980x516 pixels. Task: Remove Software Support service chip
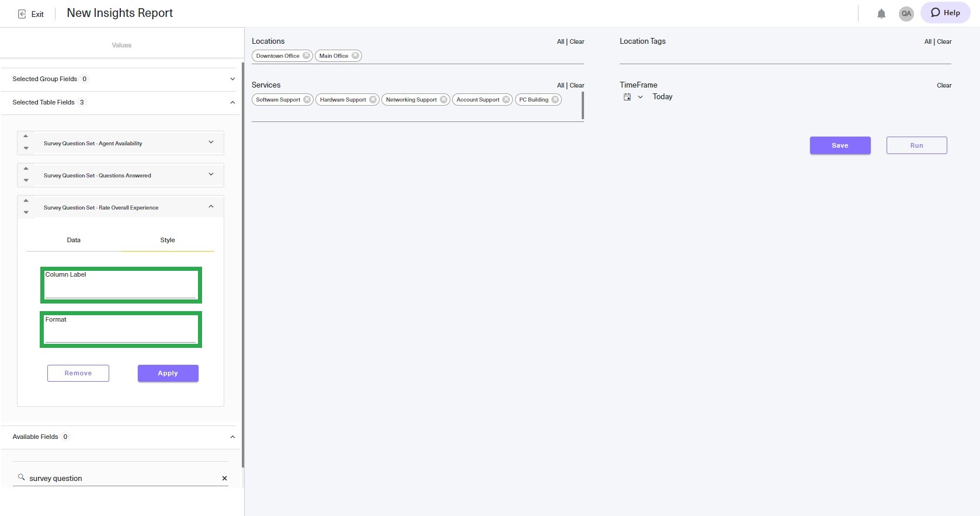point(307,99)
